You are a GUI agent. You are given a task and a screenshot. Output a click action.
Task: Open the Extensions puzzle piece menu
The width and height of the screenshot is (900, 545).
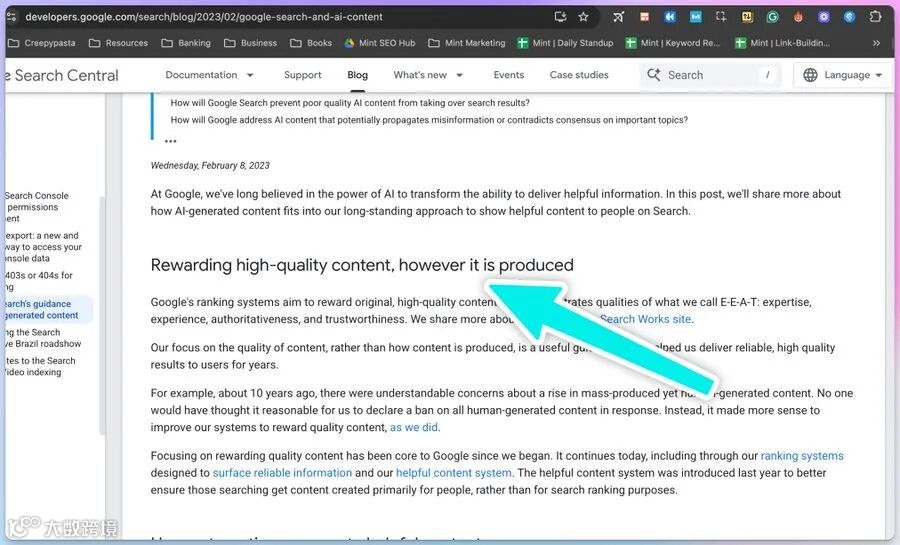(x=875, y=17)
